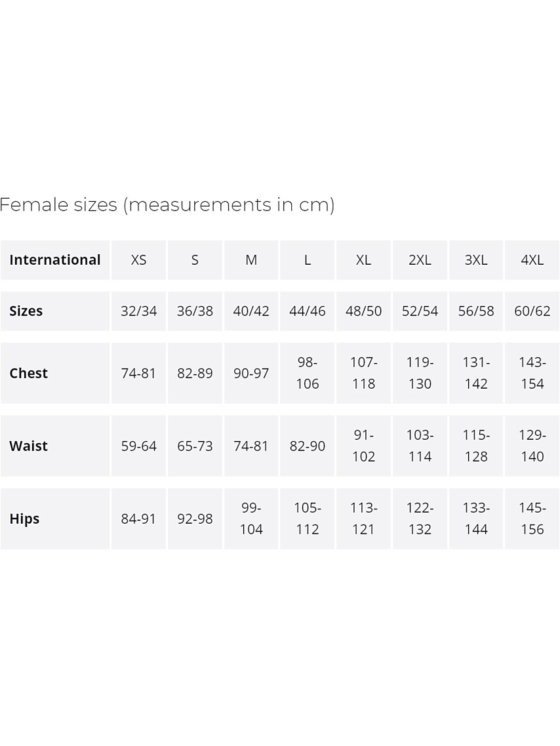Click the "Female sizes" heading text
560x746 pixels.
[167, 205]
